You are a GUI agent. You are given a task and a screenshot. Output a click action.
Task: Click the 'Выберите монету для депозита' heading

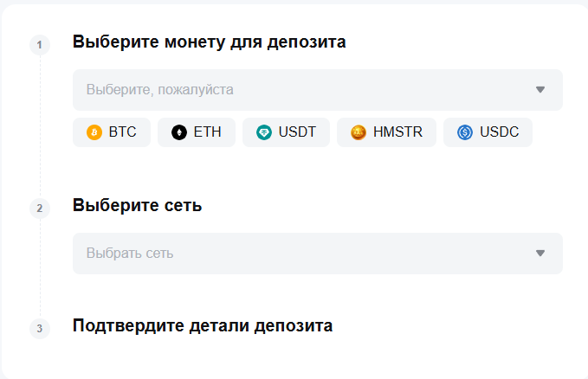[210, 42]
